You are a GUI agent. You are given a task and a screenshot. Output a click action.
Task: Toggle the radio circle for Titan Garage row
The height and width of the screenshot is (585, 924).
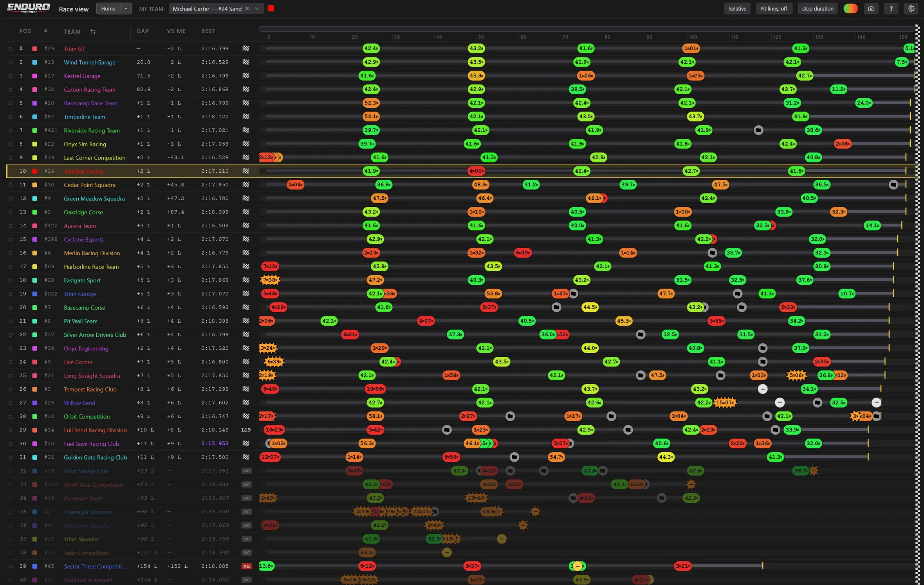pyautogui.click(x=11, y=294)
